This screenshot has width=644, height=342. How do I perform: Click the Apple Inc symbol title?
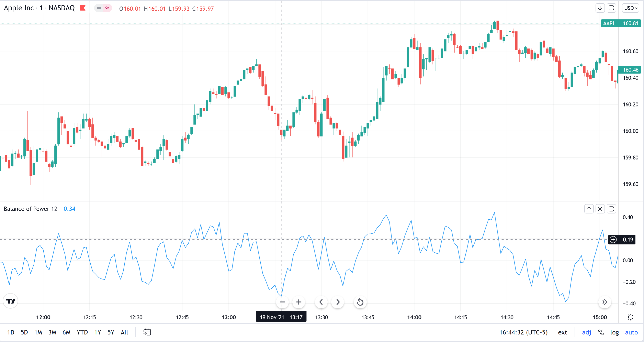[19, 8]
